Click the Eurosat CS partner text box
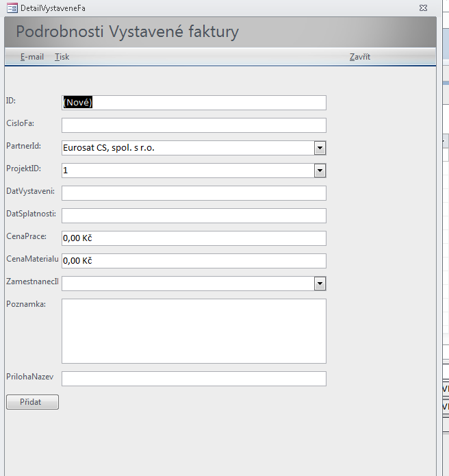The image size is (449, 476). 187,148
